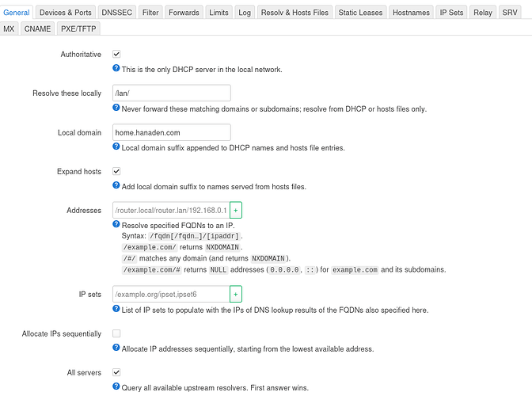The image size is (532, 396).
Task: Click the help icon under Authoritative checkbox
Action: (x=116, y=69)
